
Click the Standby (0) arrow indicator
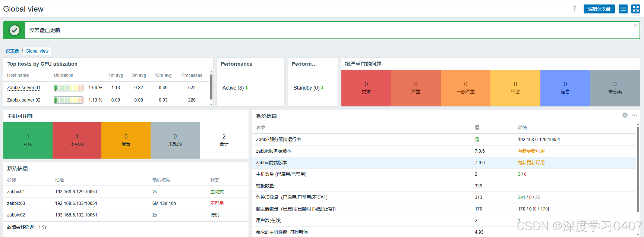(322, 88)
